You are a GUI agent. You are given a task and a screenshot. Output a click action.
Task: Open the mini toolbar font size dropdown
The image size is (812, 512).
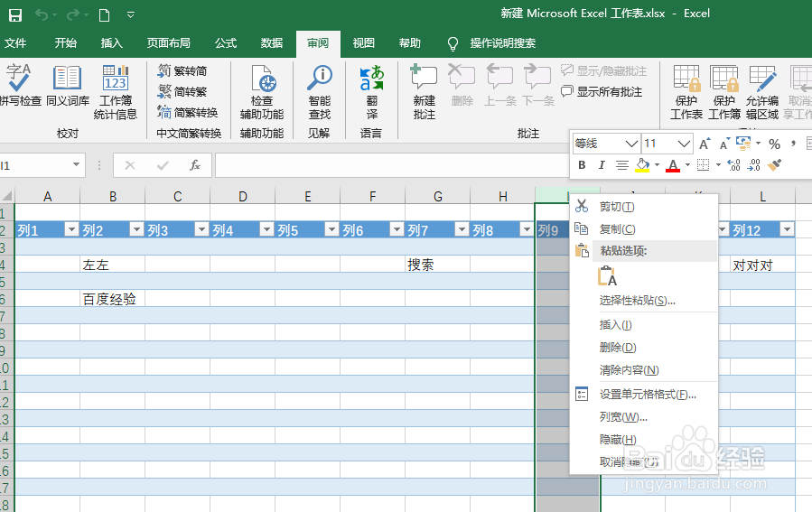(684, 144)
